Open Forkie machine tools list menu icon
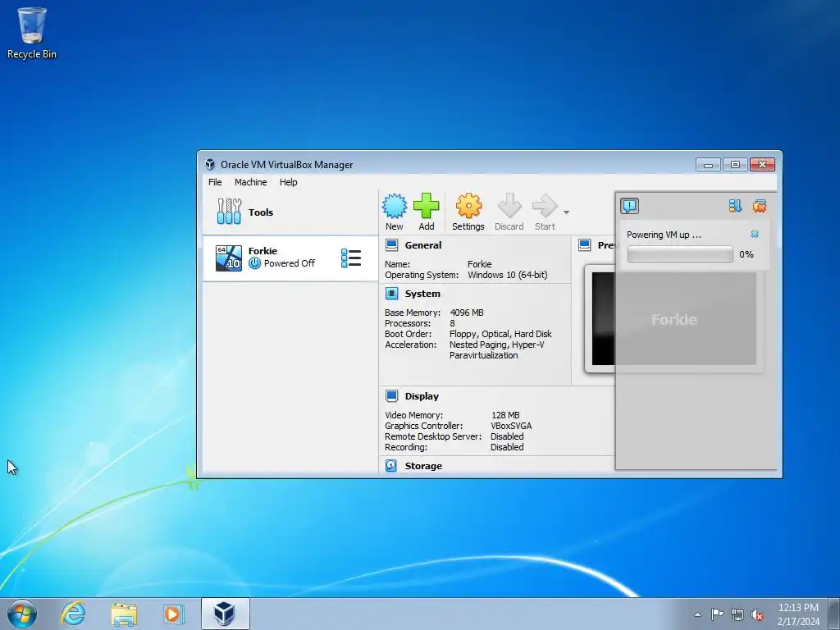The height and width of the screenshot is (630, 840). [351, 258]
